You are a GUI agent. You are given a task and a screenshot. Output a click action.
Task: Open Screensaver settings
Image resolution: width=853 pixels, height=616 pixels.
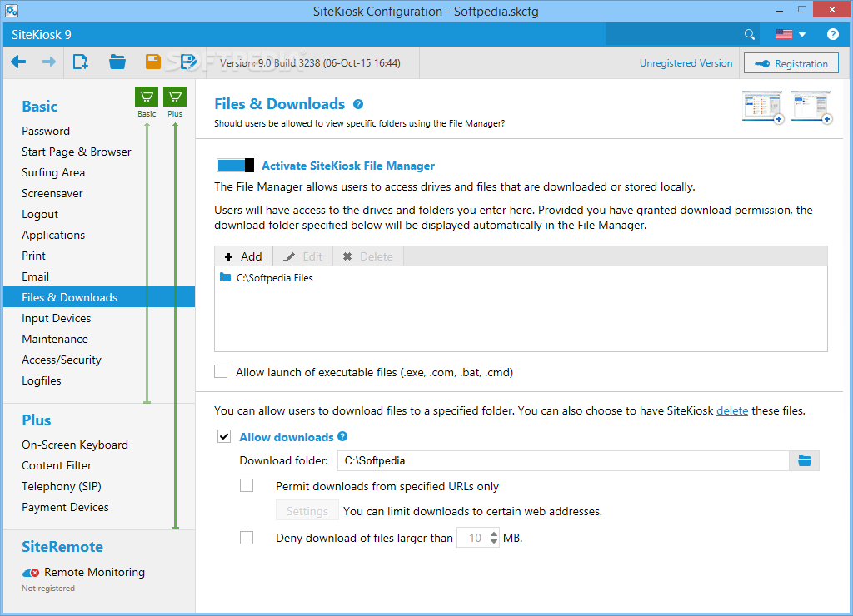click(x=52, y=193)
